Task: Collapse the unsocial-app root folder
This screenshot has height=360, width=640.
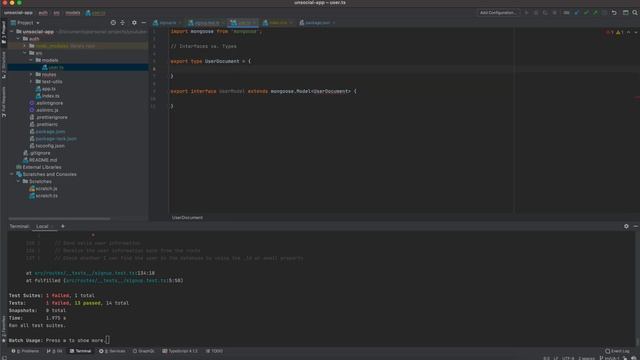Action: coord(12,31)
